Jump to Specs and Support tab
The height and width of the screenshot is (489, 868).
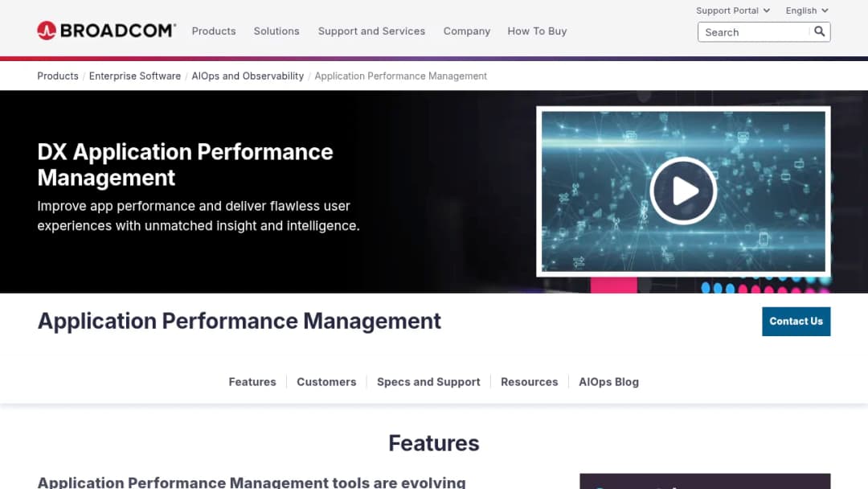pos(428,381)
